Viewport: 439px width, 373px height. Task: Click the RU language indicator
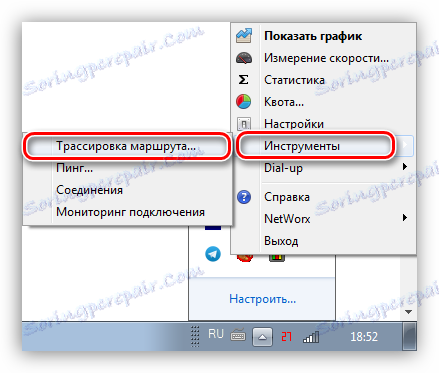click(216, 334)
